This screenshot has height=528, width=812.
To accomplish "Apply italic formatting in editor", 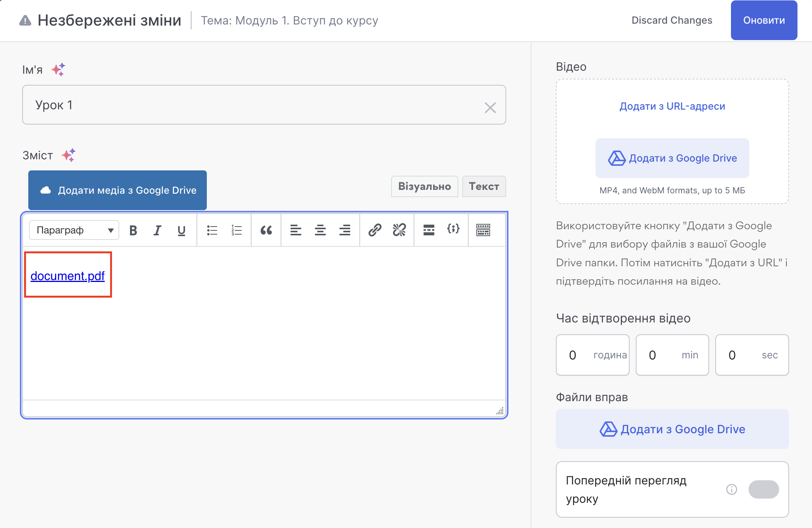I will click(x=157, y=230).
